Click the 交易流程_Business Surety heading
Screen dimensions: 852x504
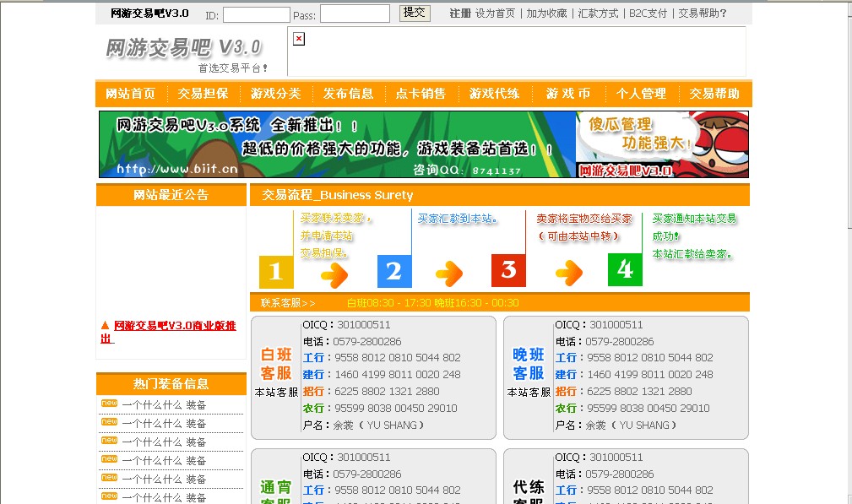click(338, 195)
